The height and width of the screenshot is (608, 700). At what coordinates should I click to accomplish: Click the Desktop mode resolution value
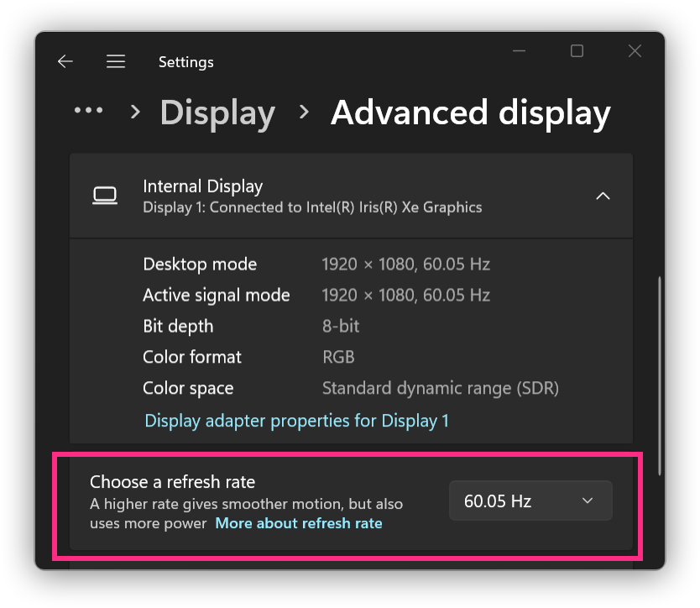pyautogui.click(x=405, y=265)
